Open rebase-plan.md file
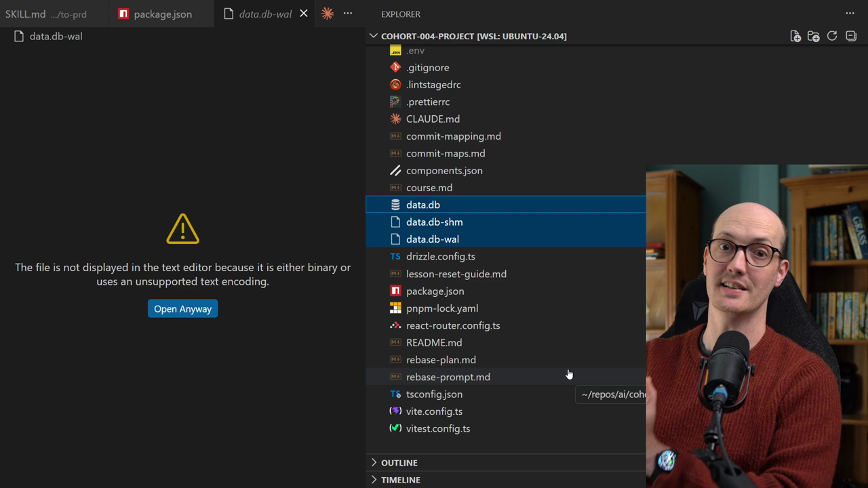This screenshot has height=488, width=868. [441, 360]
